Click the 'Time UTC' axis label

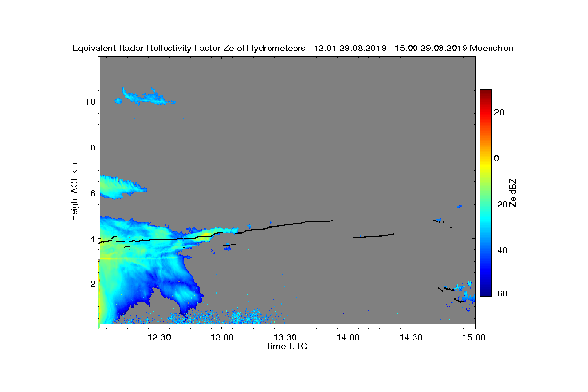point(287,346)
